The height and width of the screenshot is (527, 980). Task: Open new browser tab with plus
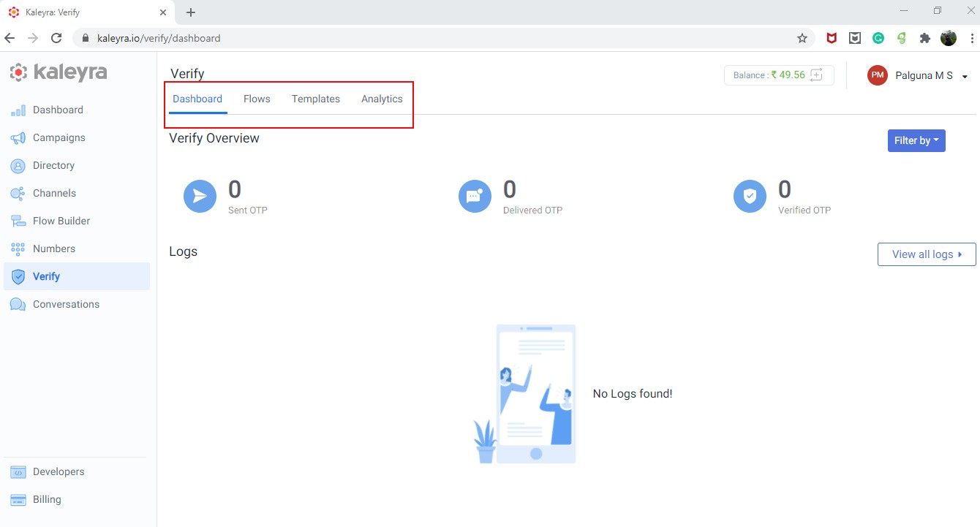pos(191,12)
